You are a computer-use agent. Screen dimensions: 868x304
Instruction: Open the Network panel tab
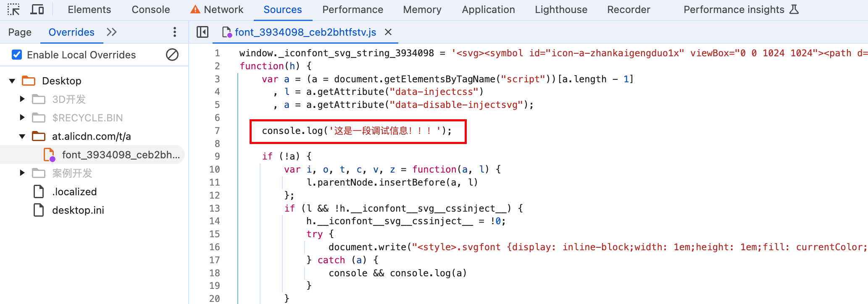point(223,9)
